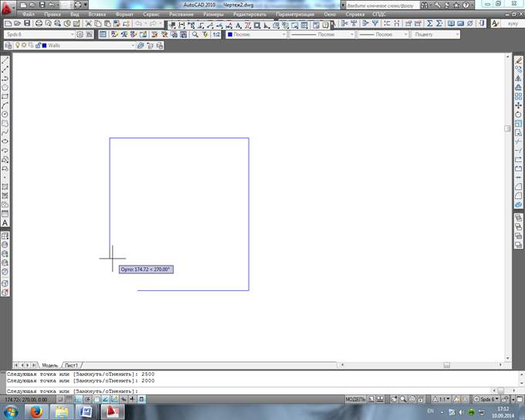This screenshot has height=420, width=525.
Task: Switch to the Лист1 layout tab
Action: [x=71, y=365]
